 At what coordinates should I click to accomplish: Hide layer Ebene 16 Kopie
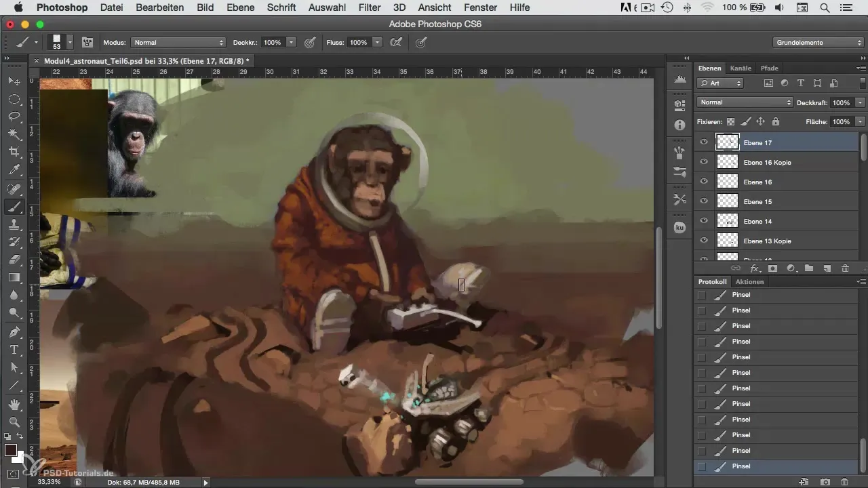click(x=704, y=162)
